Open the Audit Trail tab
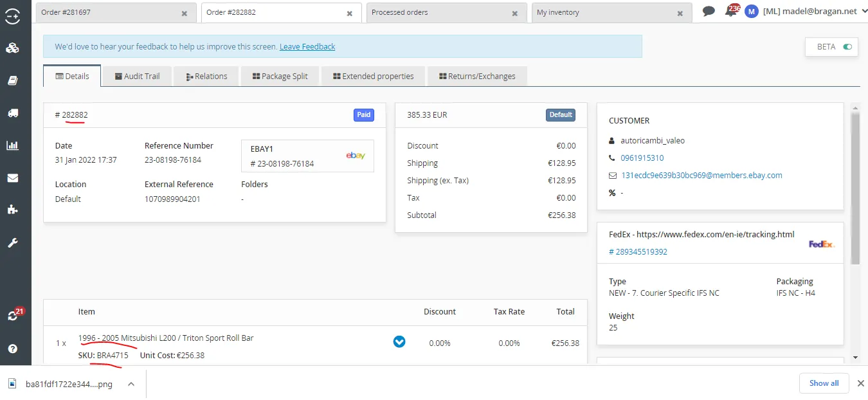Viewport: 868px width, 400px height. pyautogui.click(x=137, y=76)
